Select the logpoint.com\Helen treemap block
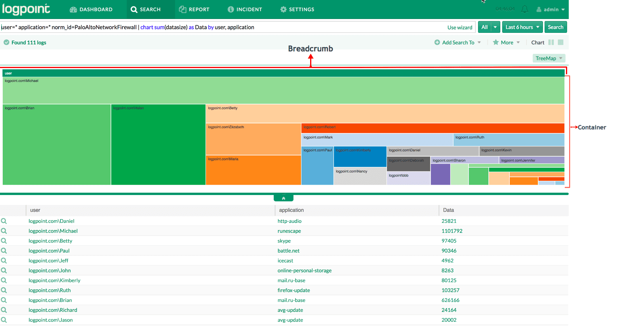644x326 pixels. [x=158, y=144]
